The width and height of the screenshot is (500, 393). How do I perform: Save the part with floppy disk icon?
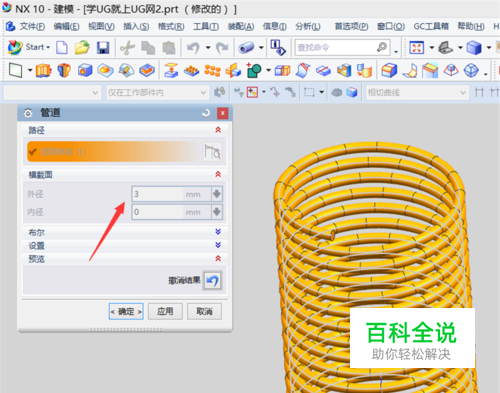103,48
